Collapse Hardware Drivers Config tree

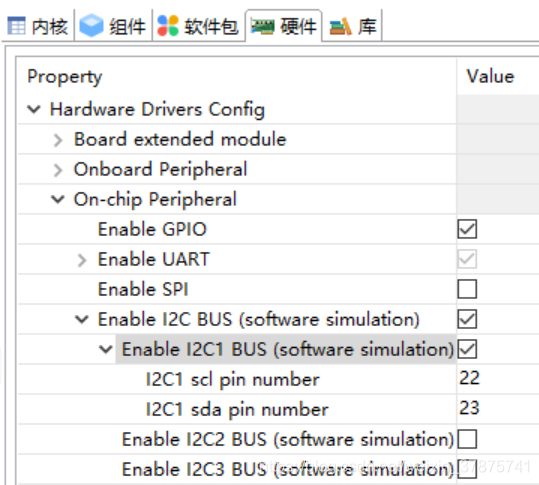tap(34, 109)
